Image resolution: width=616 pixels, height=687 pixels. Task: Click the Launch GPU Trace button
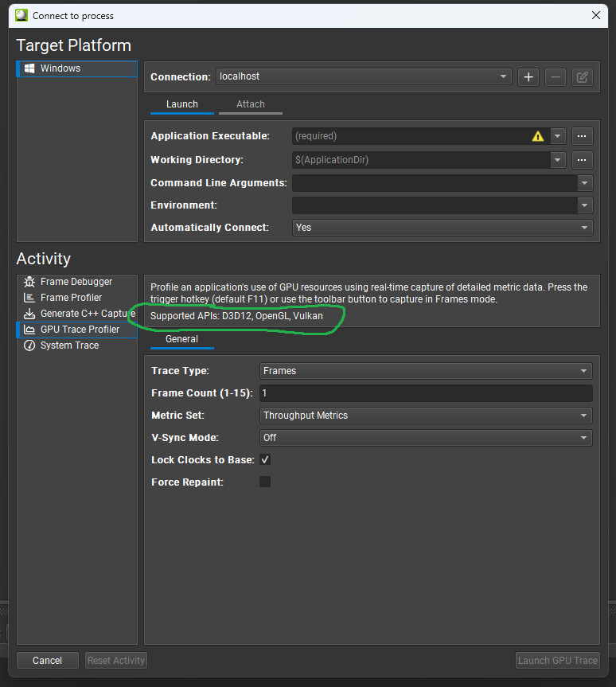tap(558, 660)
